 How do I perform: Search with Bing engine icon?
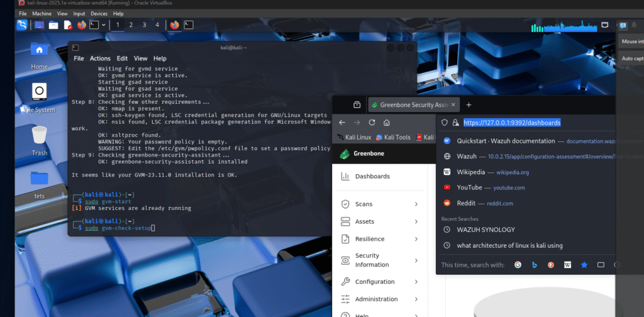[x=535, y=265]
